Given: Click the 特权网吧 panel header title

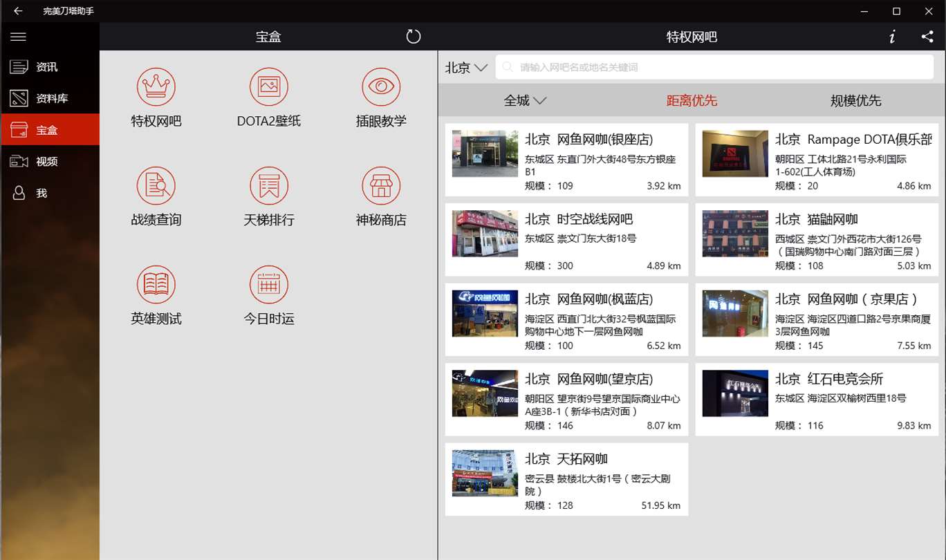Looking at the screenshot, I should pyautogui.click(x=692, y=37).
